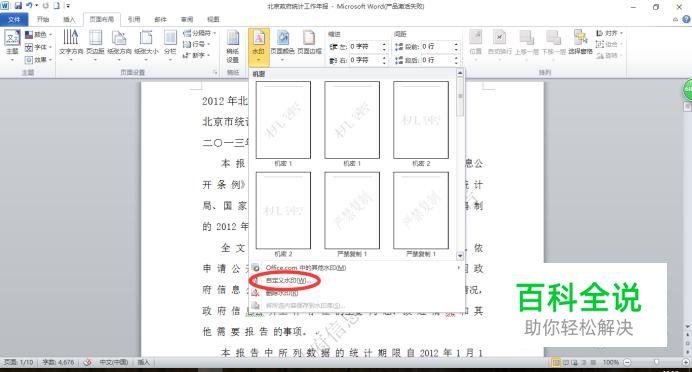
Task: Switch to the 视图 (View) tab
Action: (x=213, y=19)
